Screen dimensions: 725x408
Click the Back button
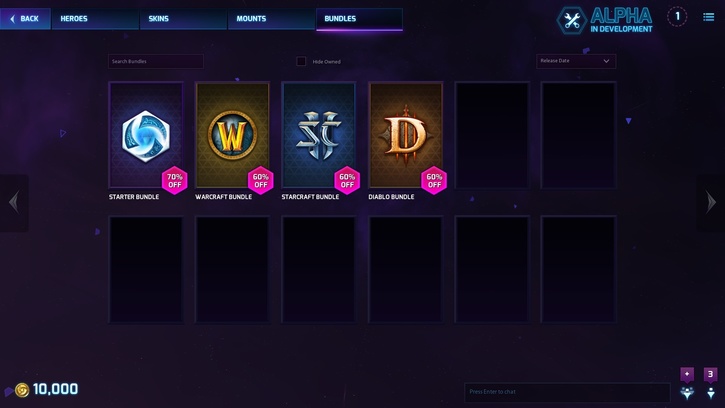pyautogui.click(x=25, y=19)
